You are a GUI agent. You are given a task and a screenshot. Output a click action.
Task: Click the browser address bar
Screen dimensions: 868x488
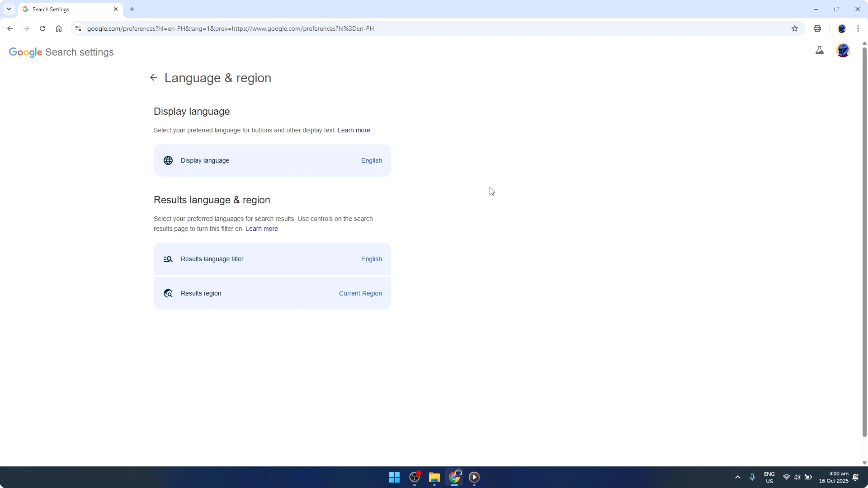[236, 29]
